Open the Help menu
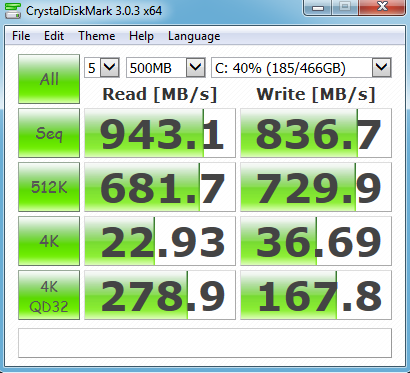 (141, 36)
